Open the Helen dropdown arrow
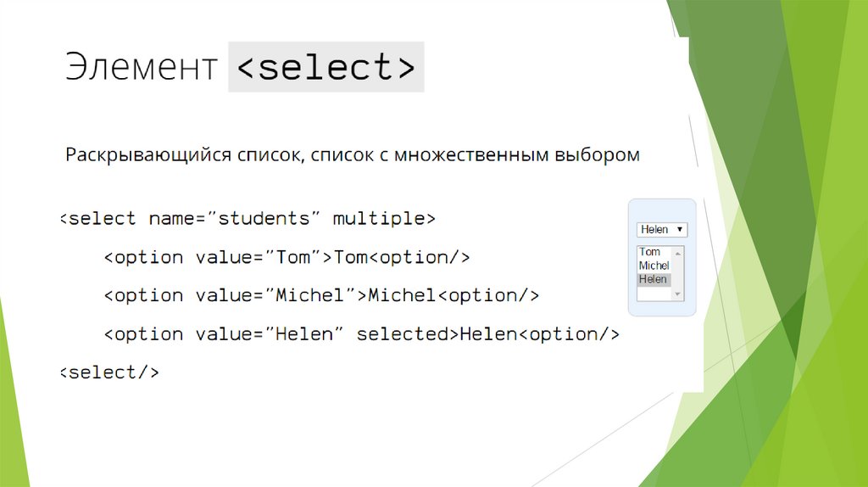 tap(679, 229)
